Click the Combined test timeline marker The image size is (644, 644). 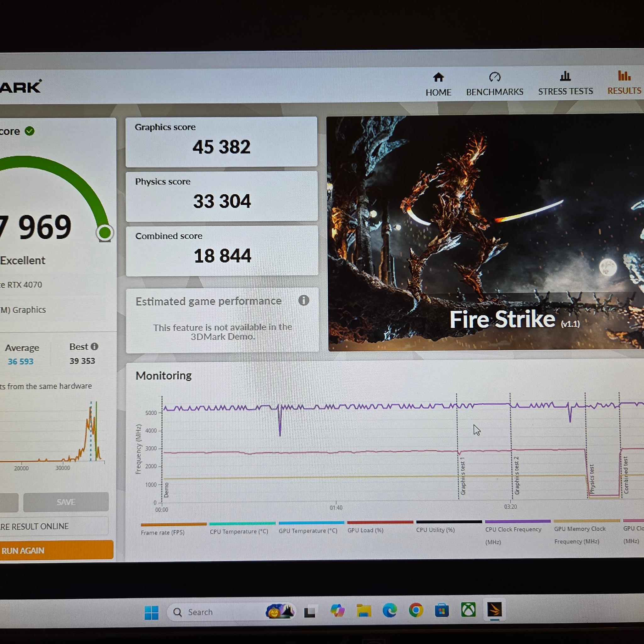pyautogui.click(x=626, y=475)
